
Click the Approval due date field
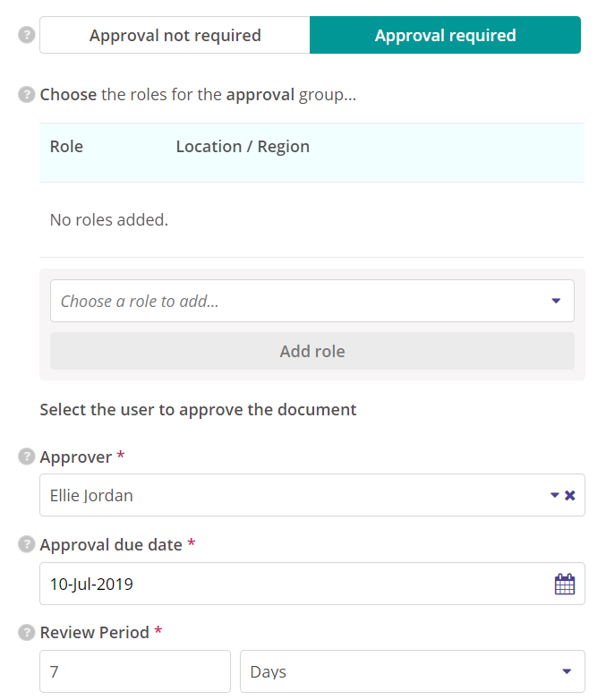pyautogui.click(x=295, y=585)
